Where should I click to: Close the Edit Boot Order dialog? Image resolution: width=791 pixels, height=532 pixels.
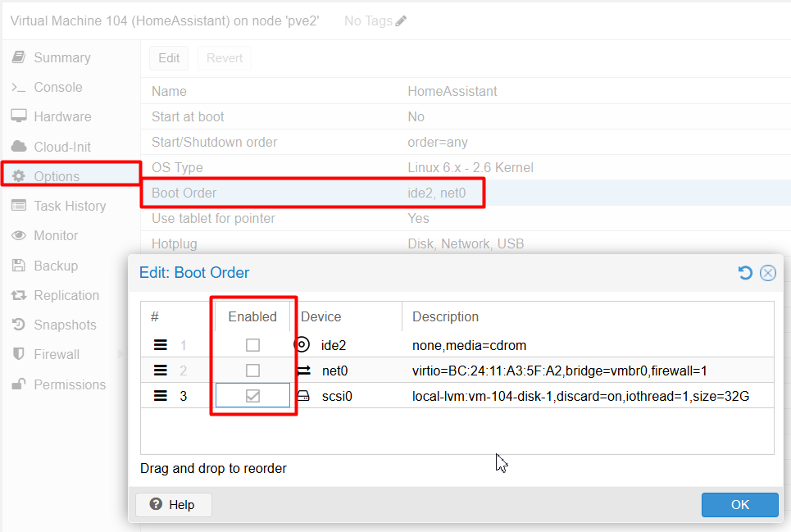tap(768, 273)
